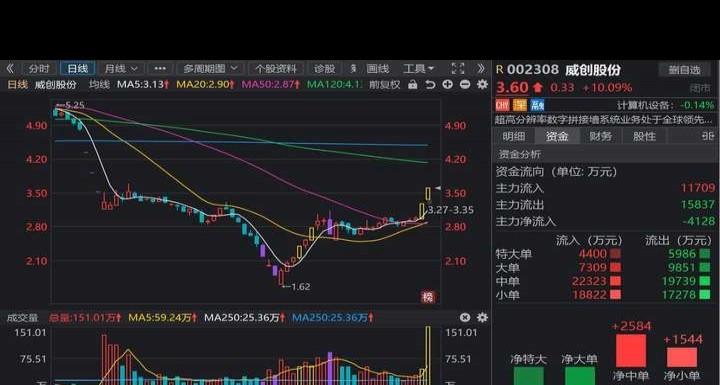Switch the 前复权 price adjustment mode
720x385 pixels.
[x=384, y=85]
